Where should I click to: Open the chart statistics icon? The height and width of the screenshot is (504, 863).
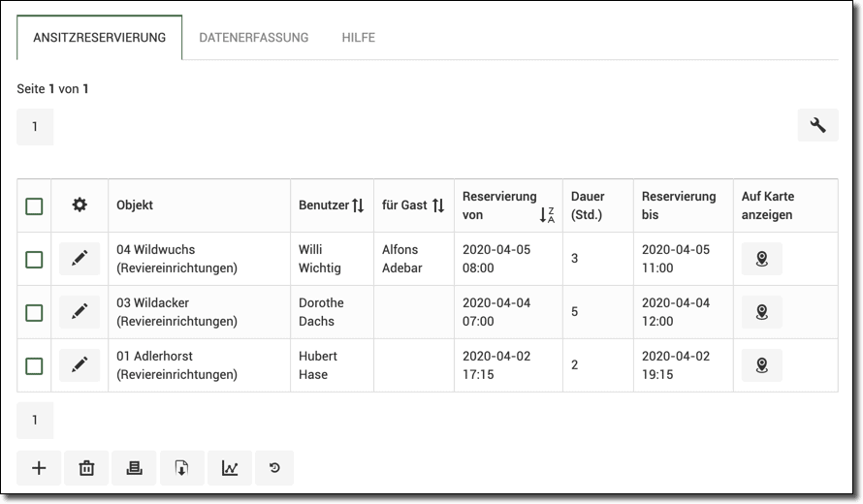229,468
